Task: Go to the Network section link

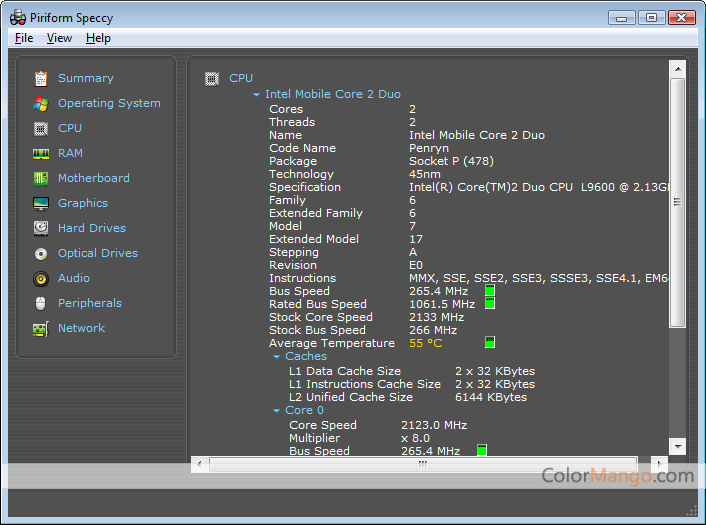Action: pyautogui.click(x=81, y=328)
